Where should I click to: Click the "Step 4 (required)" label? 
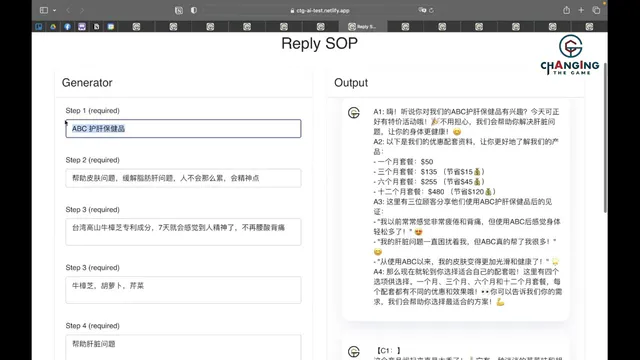click(x=93, y=326)
